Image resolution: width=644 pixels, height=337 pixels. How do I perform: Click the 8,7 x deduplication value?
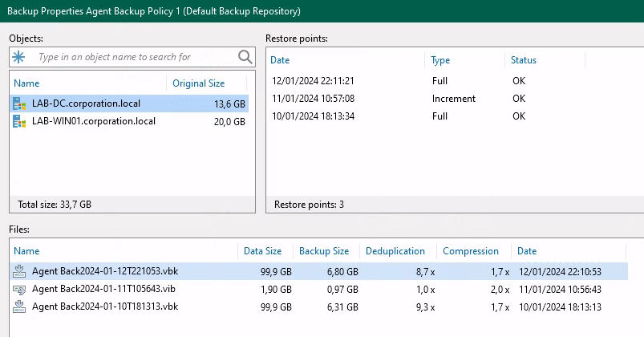425,272
